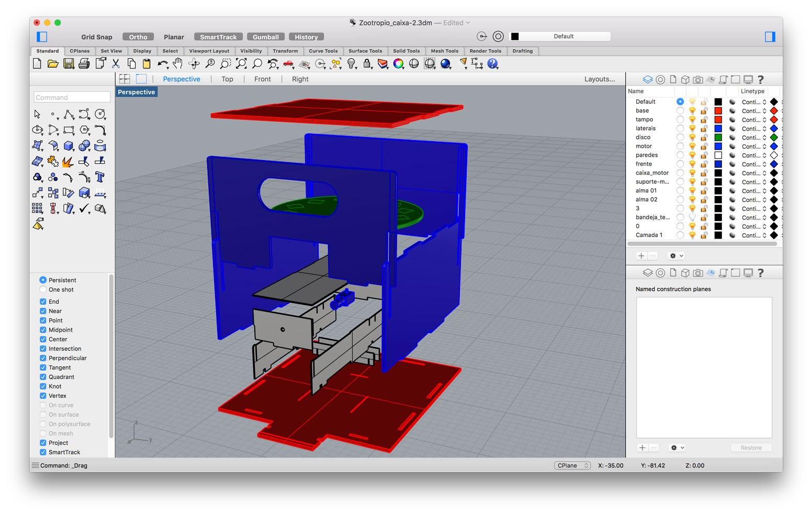Open the Edited title chevron menu
Screen dimensions: 812x514
468,22
